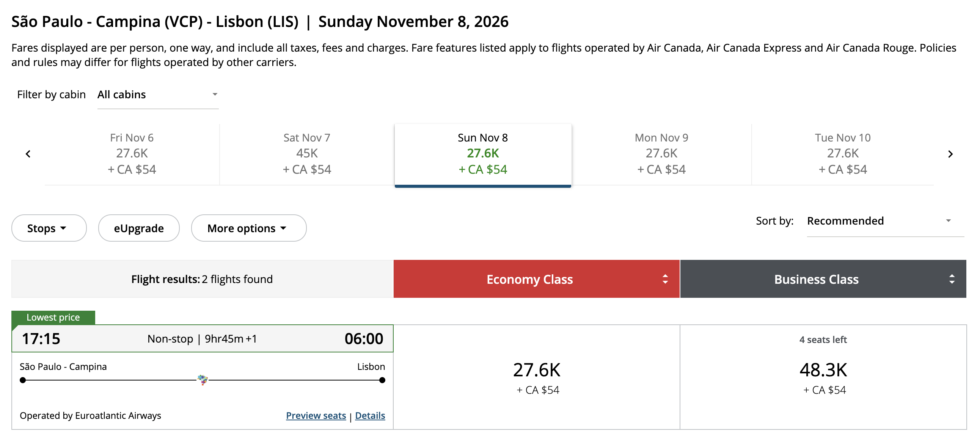This screenshot has width=980, height=434.
Task: Open the Filter by cabin dropdown
Action: click(x=157, y=94)
